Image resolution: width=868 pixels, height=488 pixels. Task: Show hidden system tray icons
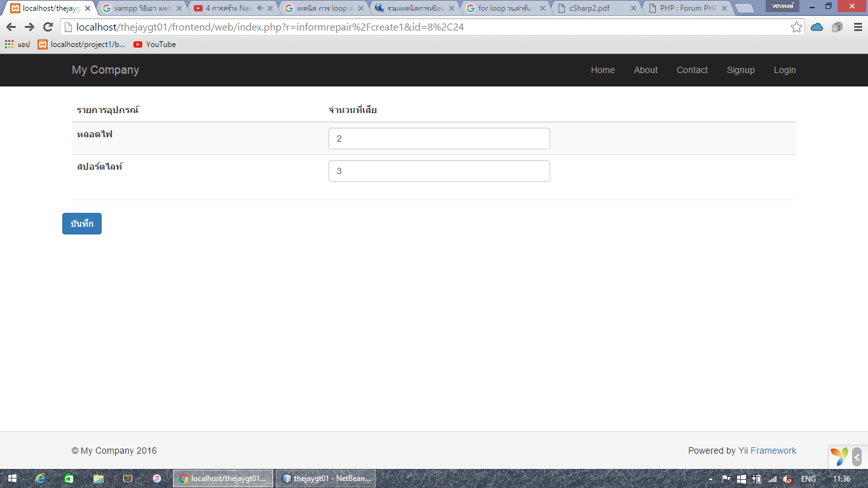click(x=710, y=479)
